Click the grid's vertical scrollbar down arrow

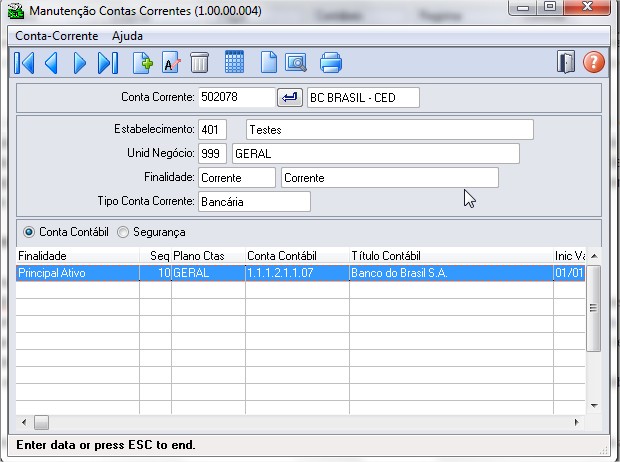(594, 406)
